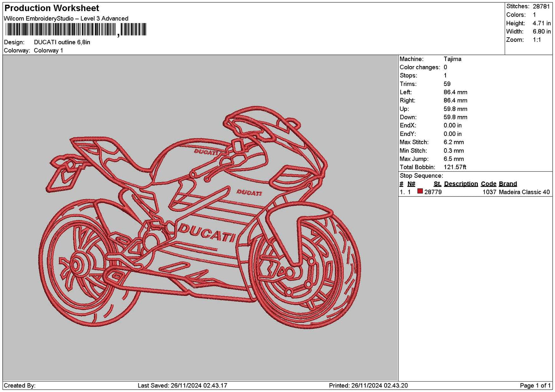Click the stitch count 28779 in stop sequence

pos(433,192)
